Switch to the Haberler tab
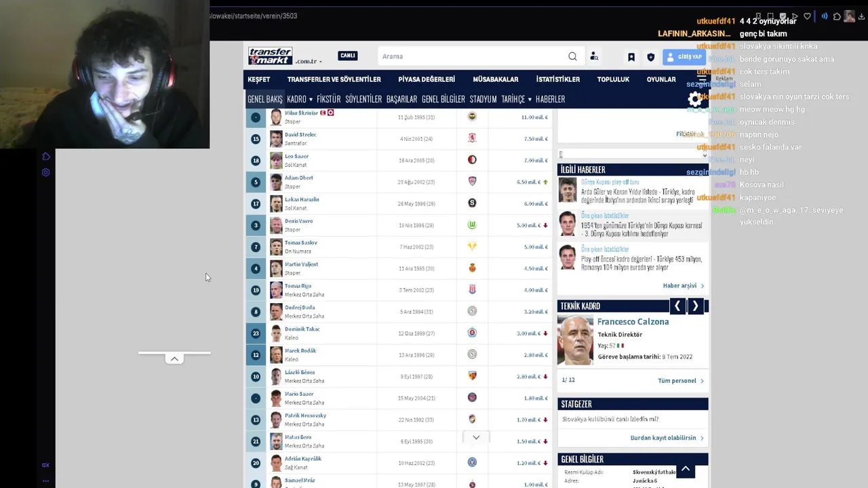This screenshot has width=868, height=488. tap(550, 99)
